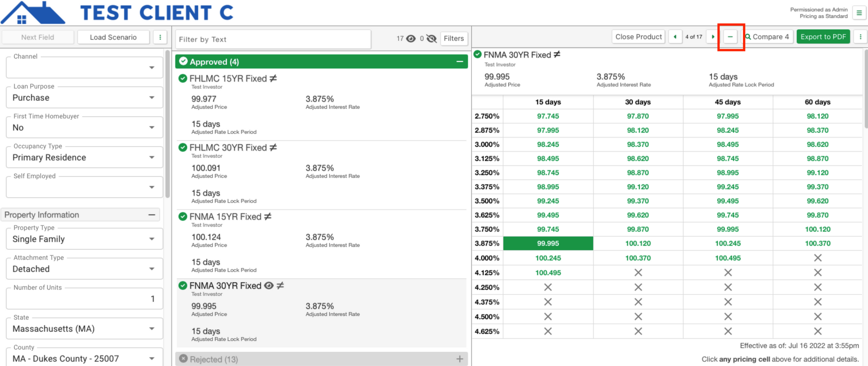This screenshot has width=868, height=366.
Task: Click price 98.370 at 3.000% 30 days
Action: 638,144
